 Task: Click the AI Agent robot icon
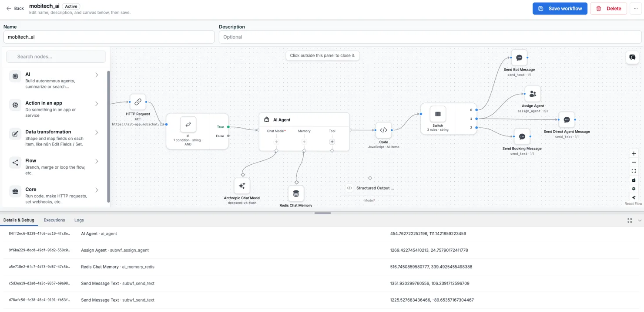pyautogui.click(x=267, y=119)
